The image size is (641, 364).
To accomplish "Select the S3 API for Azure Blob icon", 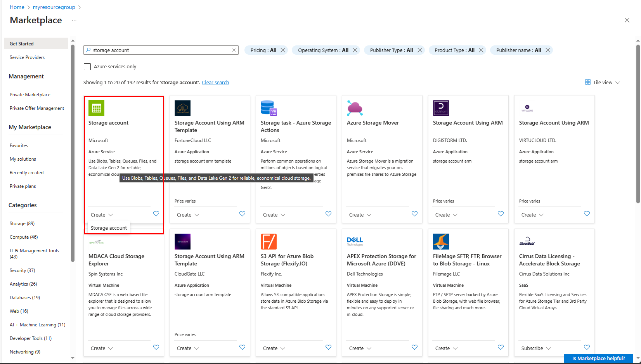I will tap(269, 241).
